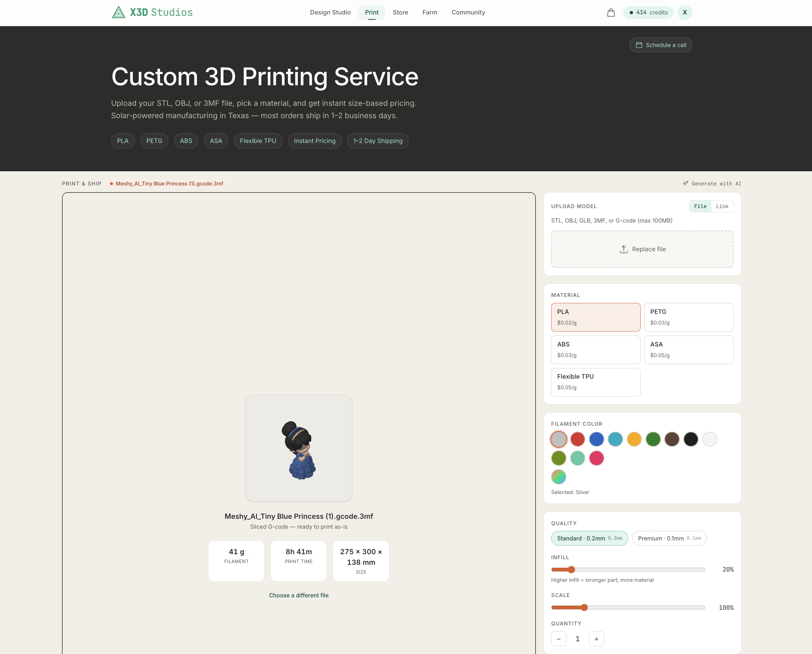812x654 pixels.
Task: Switch upload mode to Link
Action: click(x=722, y=206)
